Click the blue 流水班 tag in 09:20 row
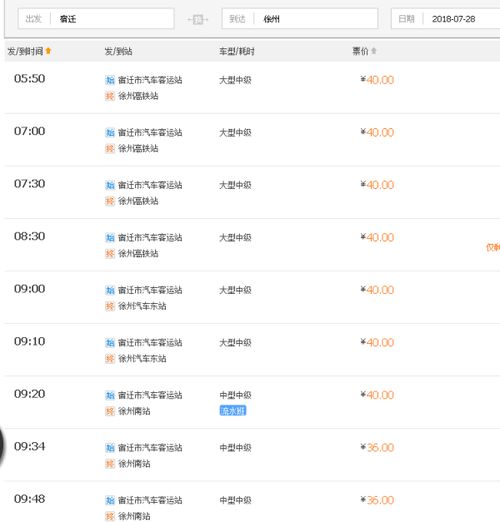This screenshot has height=522, width=500. point(233,411)
